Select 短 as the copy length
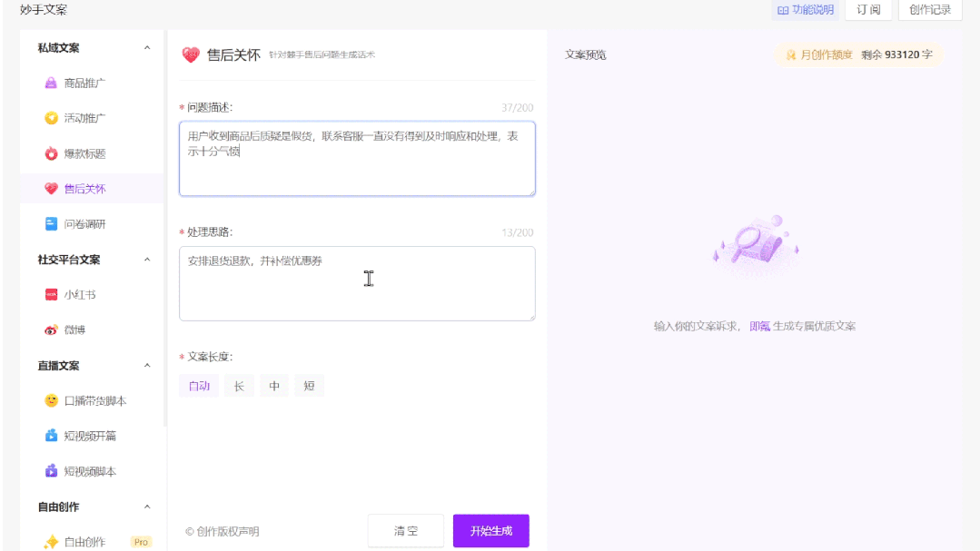This screenshot has height=551, width=980. point(309,385)
